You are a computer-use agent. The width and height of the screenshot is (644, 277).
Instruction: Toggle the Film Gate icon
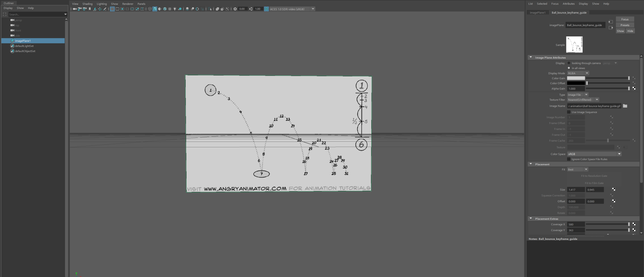click(x=117, y=9)
